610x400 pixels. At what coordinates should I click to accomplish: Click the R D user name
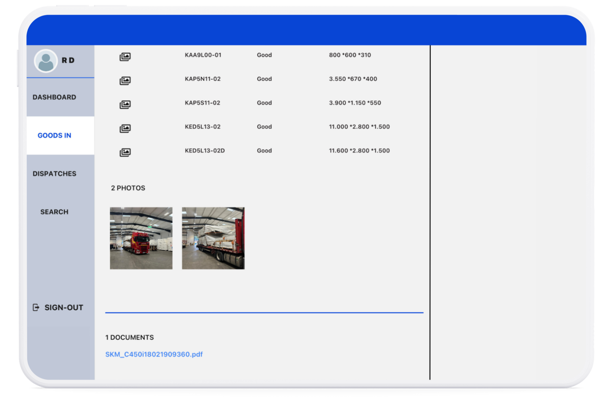click(68, 61)
